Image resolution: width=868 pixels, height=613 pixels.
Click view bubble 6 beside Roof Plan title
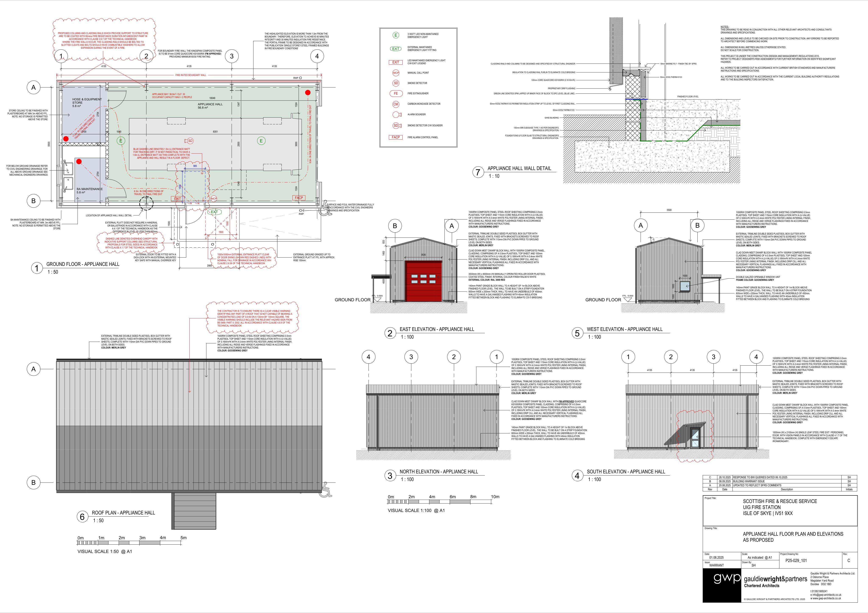pos(83,517)
